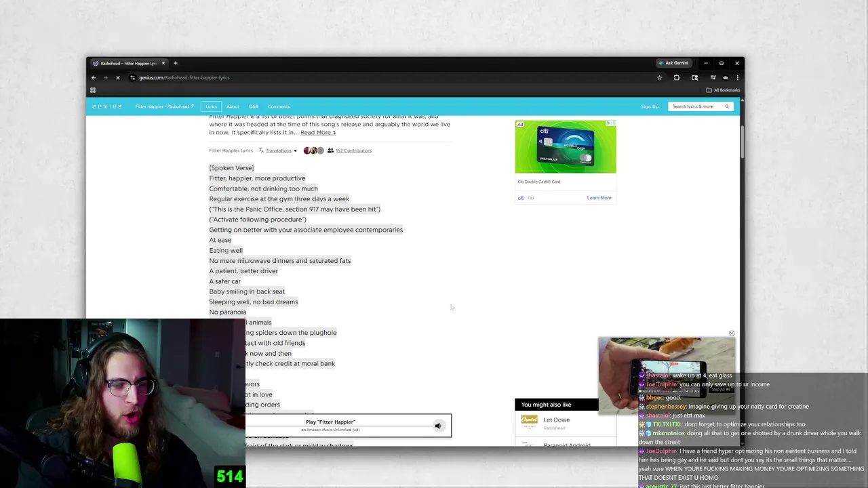Click the lyric about associate employee contemporaries

(x=306, y=230)
